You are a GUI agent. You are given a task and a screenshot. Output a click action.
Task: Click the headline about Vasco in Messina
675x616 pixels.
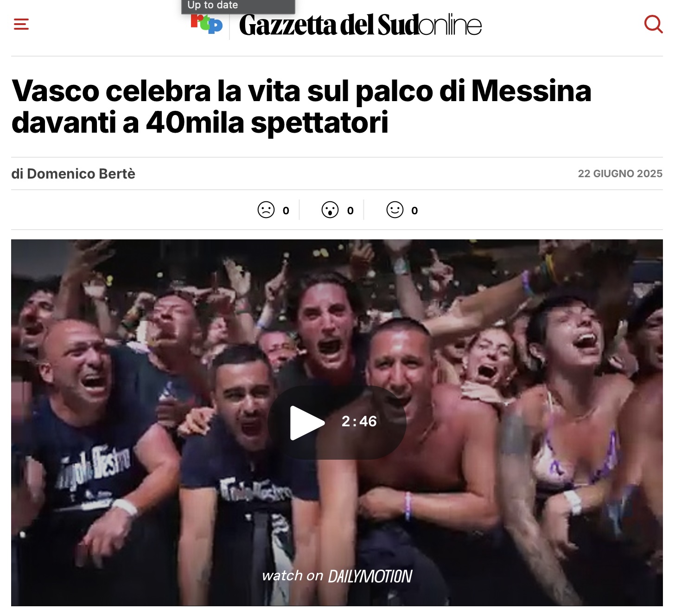pos(301,106)
